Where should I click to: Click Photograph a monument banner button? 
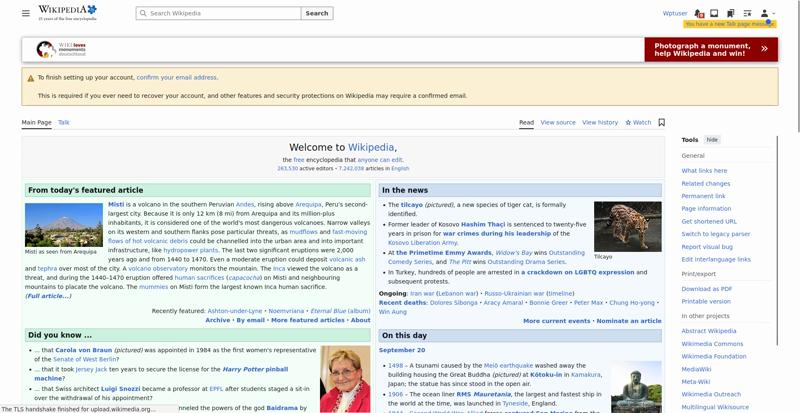tap(711, 50)
